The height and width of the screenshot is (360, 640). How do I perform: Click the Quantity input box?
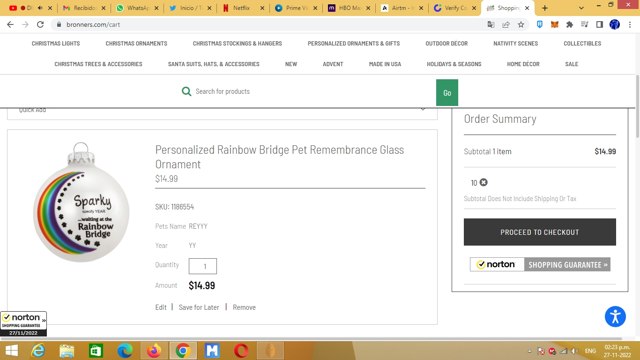coord(202,266)
